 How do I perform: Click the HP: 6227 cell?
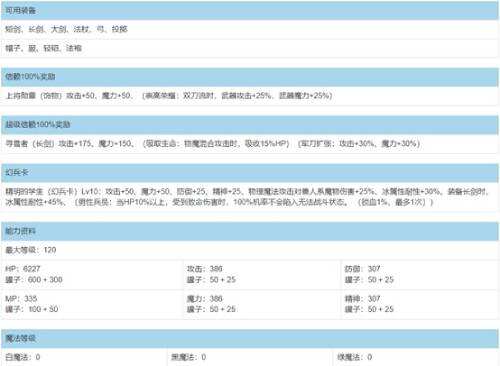92,274
